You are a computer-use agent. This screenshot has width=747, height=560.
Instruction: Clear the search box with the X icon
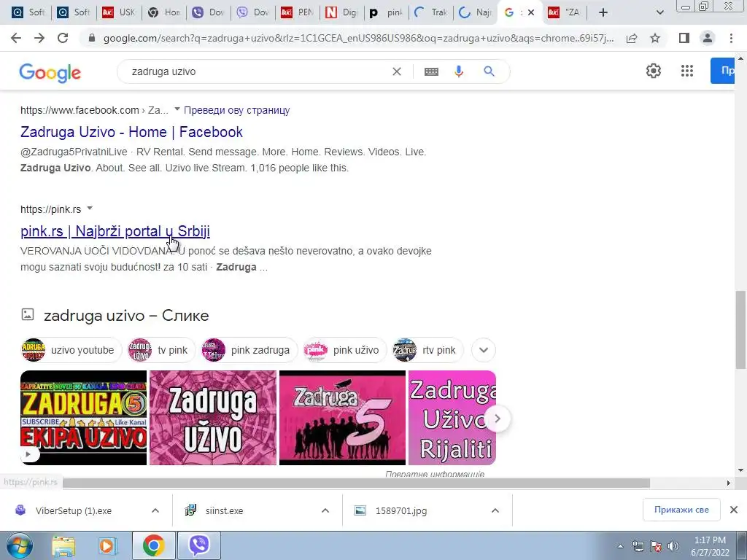pos(396,71)
